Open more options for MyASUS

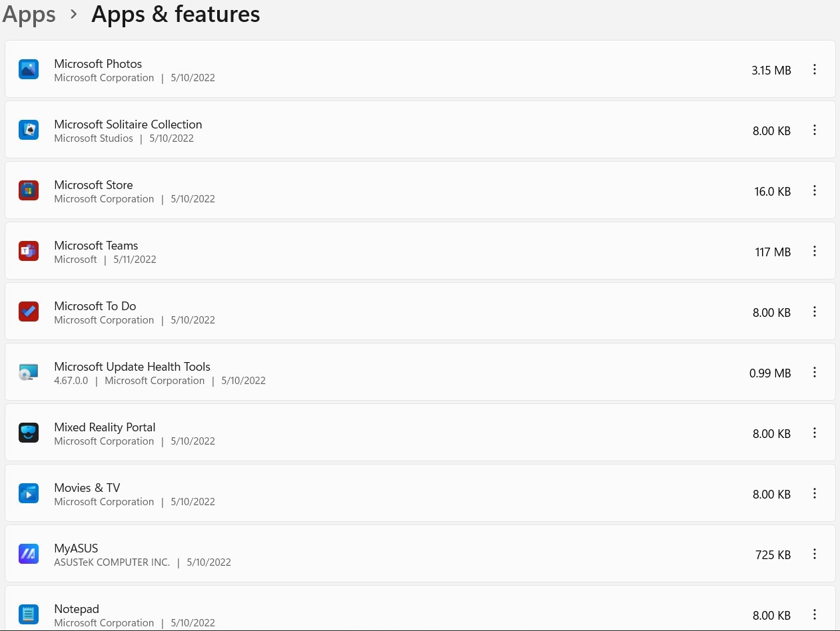[814, 554]
